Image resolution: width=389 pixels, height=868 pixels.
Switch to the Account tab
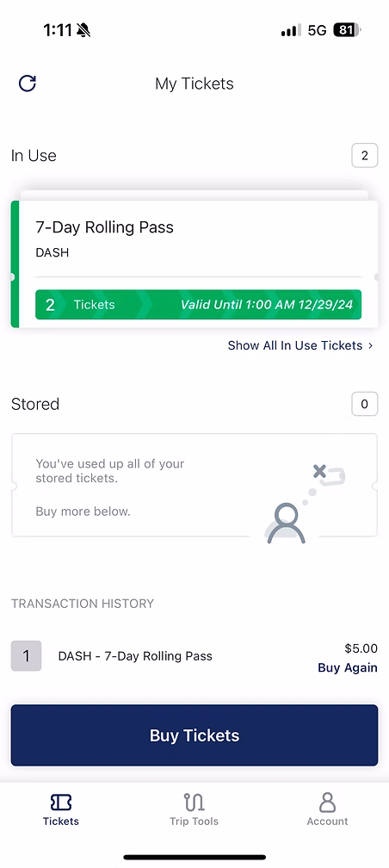328,809
